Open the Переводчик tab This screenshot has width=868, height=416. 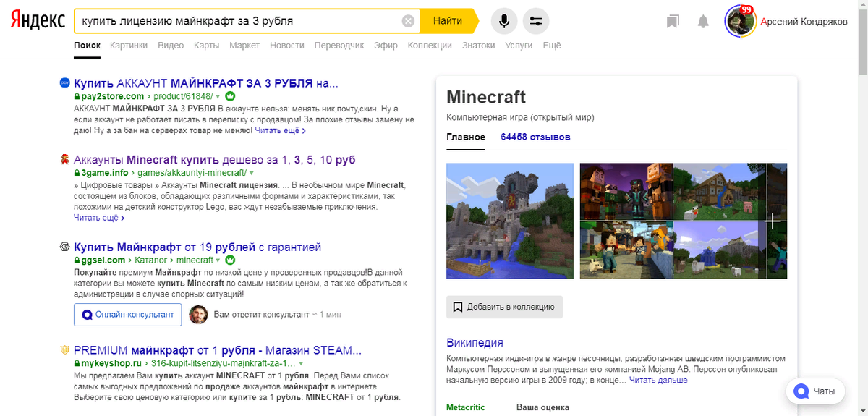point(339,45)
